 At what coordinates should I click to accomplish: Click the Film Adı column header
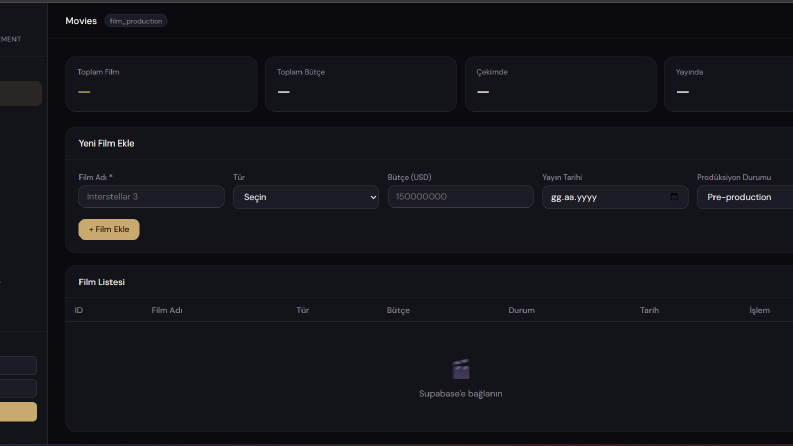pyautogui.click(x=167, y=310)
